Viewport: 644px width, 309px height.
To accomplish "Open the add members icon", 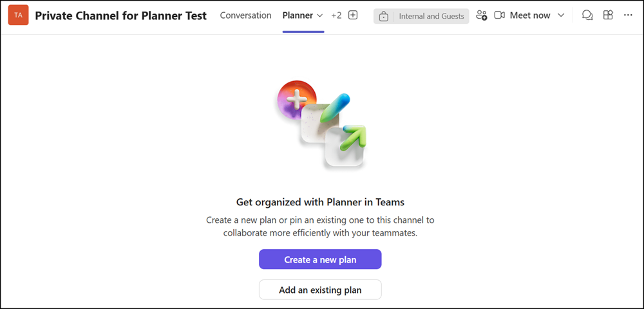I will coord(481,15).
